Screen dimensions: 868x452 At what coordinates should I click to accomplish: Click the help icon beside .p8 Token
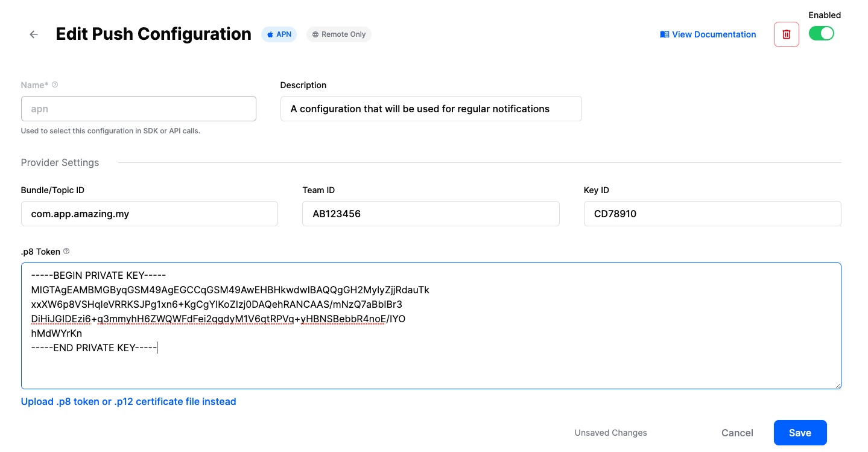pyautogui.click(x=66, y=250)
